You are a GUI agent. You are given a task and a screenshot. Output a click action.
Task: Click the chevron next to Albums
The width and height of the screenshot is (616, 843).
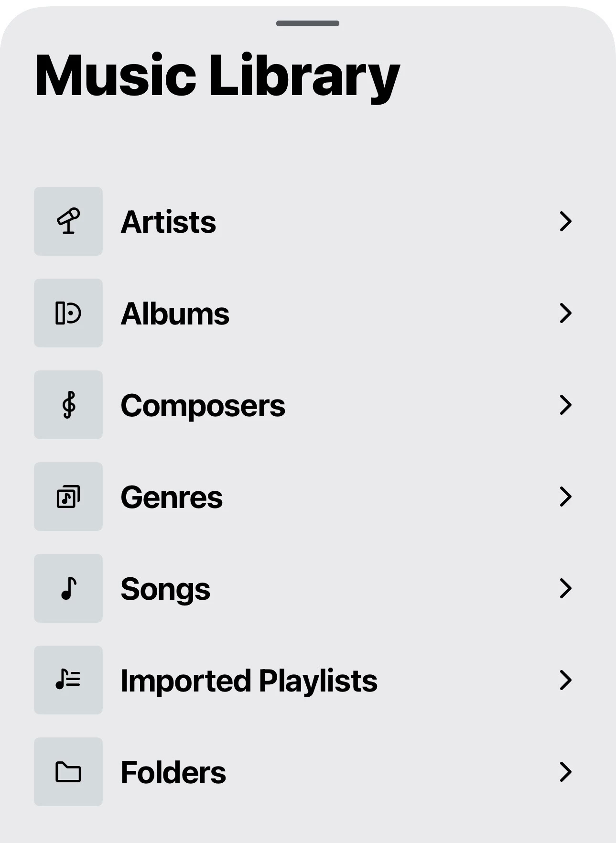pos(565,313)
